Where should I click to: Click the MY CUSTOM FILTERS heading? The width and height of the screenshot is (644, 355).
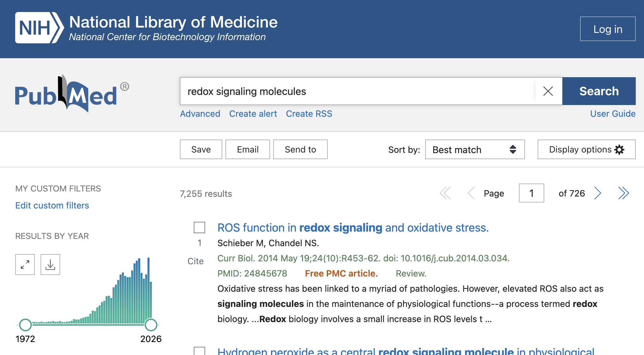coord(58,189)
